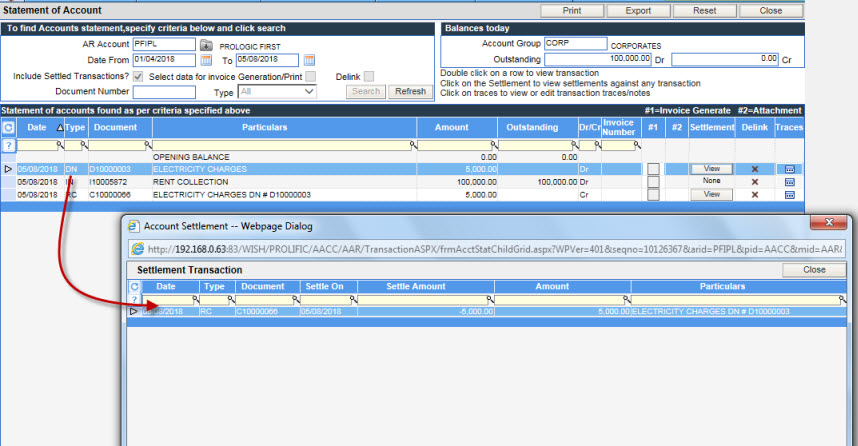Open the Date From calendar picker
Image resolution: width=858 pixels, height=446 pixels.
point(206,60)
